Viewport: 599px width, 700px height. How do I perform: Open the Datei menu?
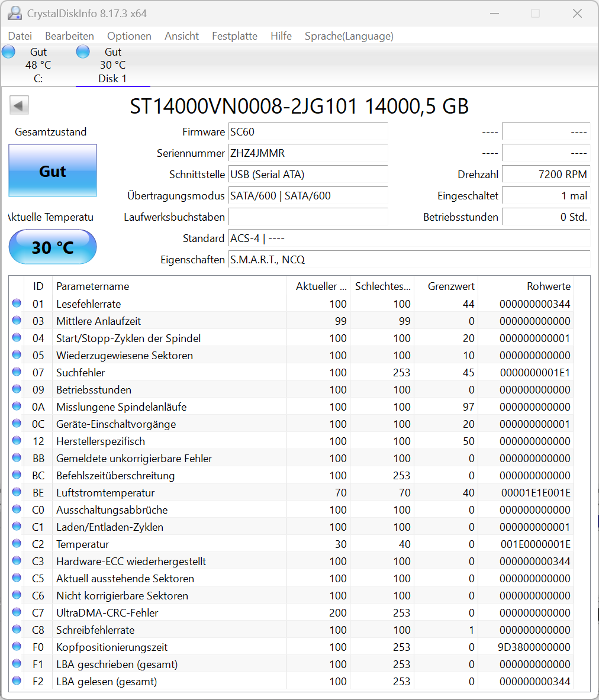[x=20, y=36]
